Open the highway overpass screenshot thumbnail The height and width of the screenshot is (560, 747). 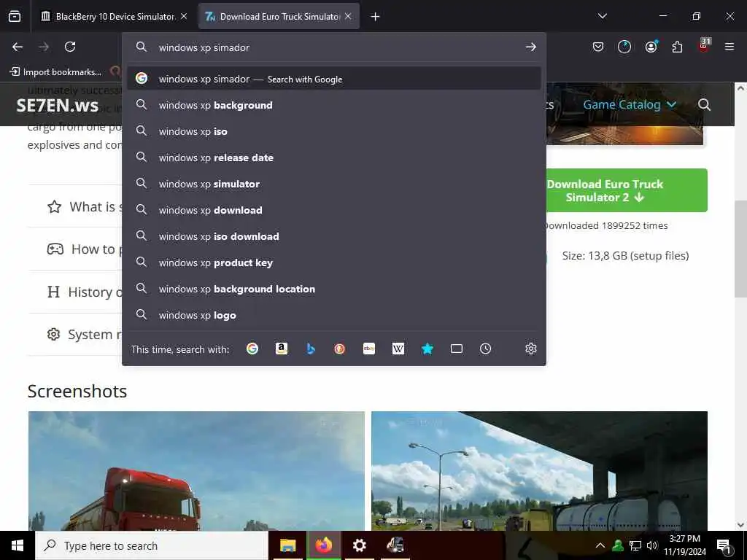539,471
